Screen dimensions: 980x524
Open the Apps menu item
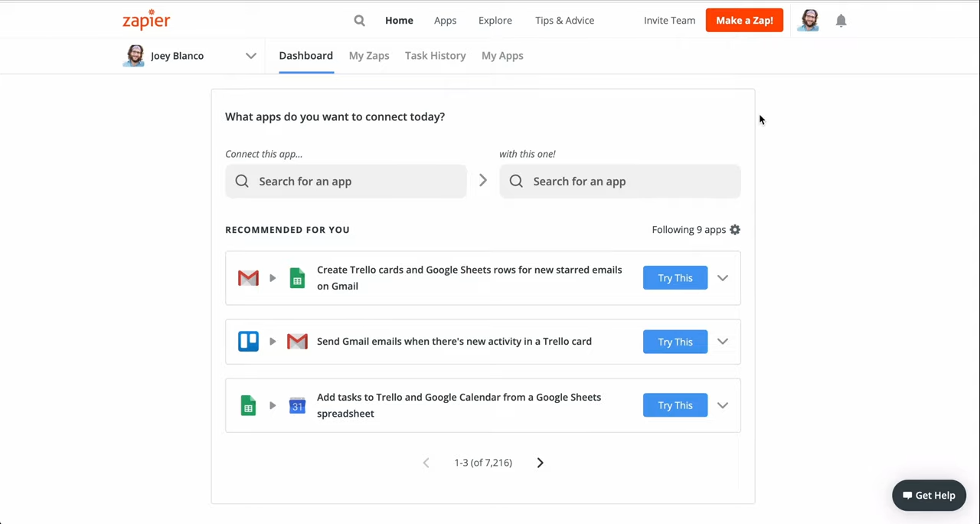[x=445, y=21]
